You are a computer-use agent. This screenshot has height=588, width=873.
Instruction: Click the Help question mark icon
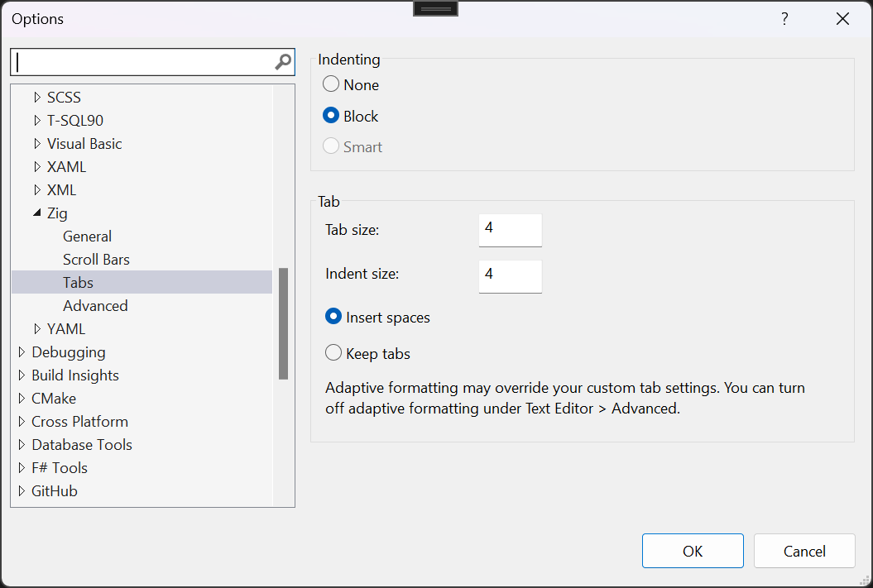click(784, 18)
